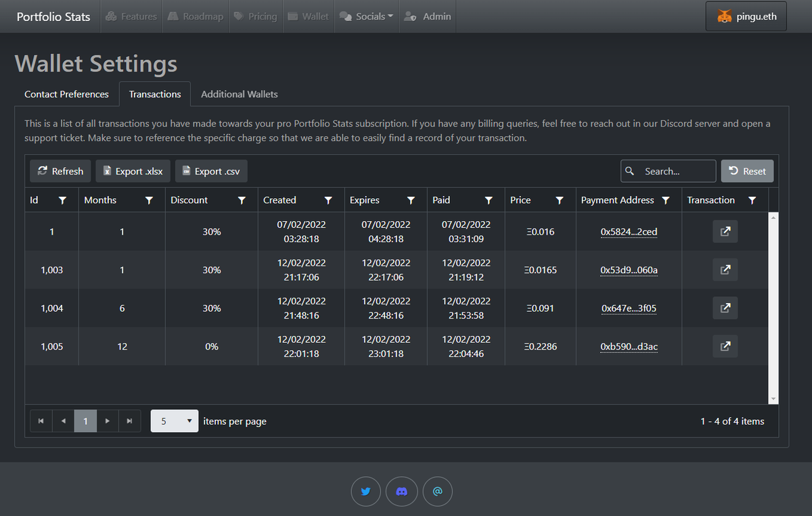
Task: Go to previous page arrow
Action: coord(63,421)
